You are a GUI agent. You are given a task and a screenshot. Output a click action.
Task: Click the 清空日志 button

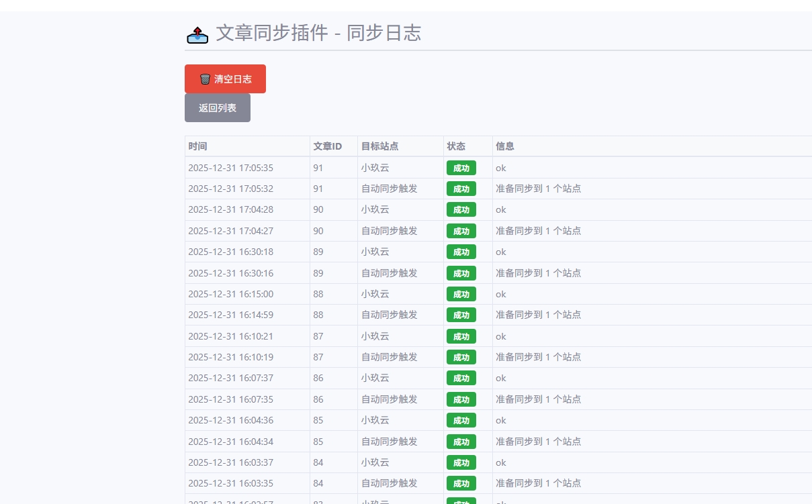tap(225, 79)
